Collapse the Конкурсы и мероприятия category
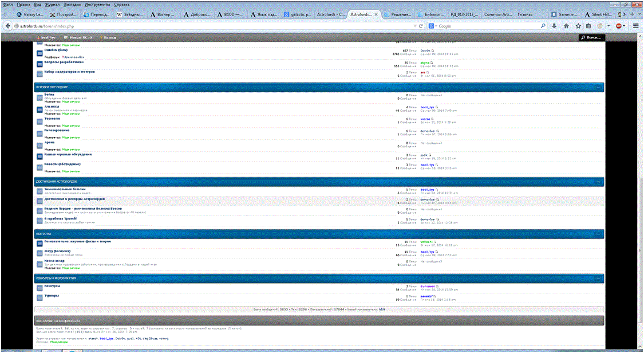Screen dimensions: 644x353 click(598, 279)
